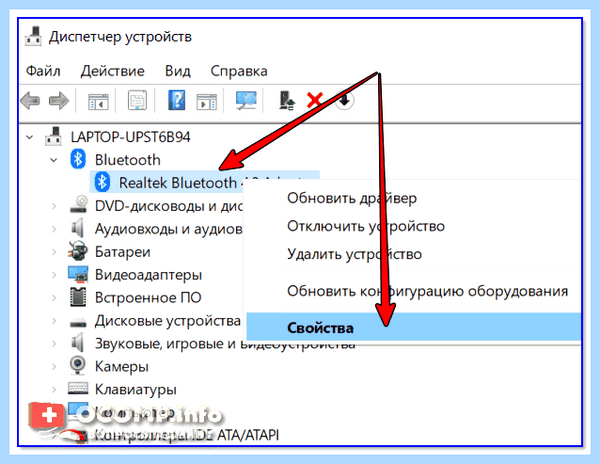Expand the Звуковые, игровые category

point(54,344)
